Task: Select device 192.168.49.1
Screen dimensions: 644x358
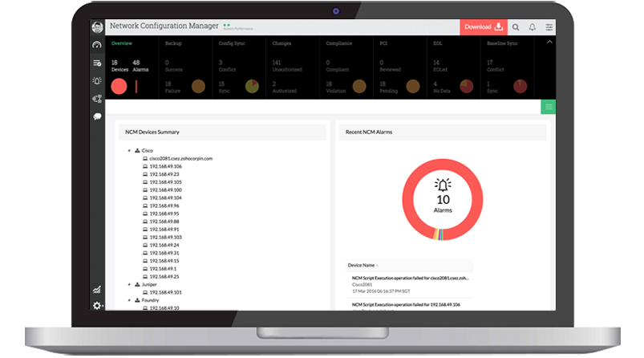Action: click(163, 269)
